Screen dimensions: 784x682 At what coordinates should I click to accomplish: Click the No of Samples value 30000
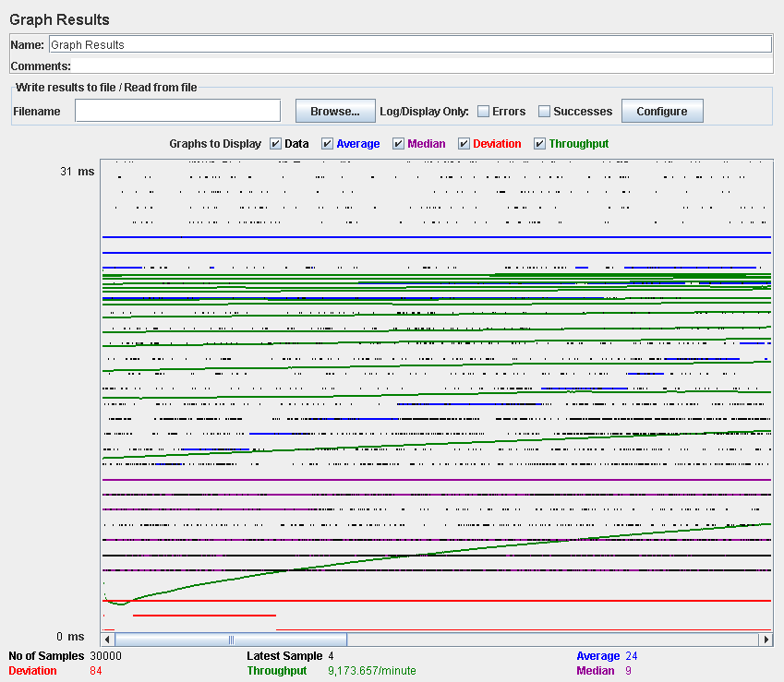[x=105, y=656]
